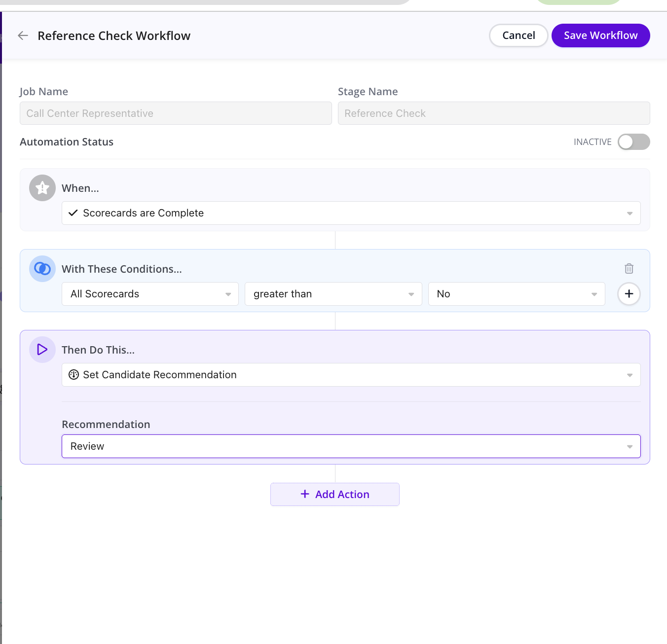The image size is (667, 644).
Task: Add another condition with the plus button
Action: (x=629, y=294)
